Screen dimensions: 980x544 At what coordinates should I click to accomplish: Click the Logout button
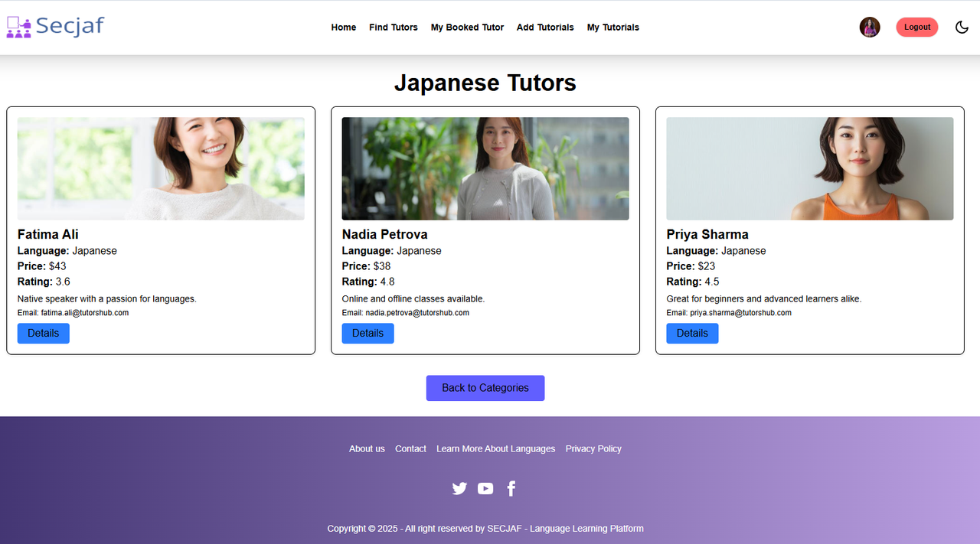click(917, 28)
